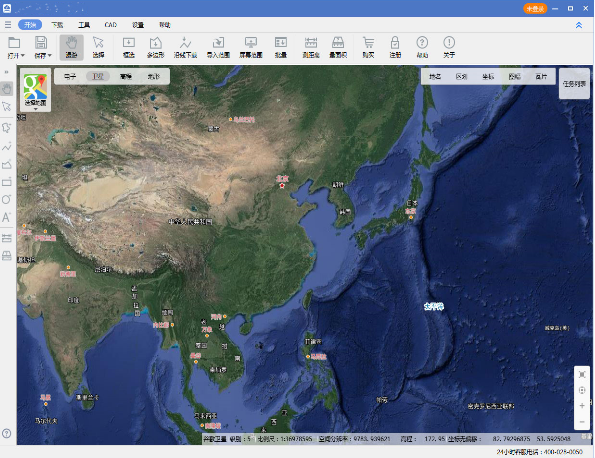Click the tile (瓦片) search option
Screen dimensions: 595x458
541,77
